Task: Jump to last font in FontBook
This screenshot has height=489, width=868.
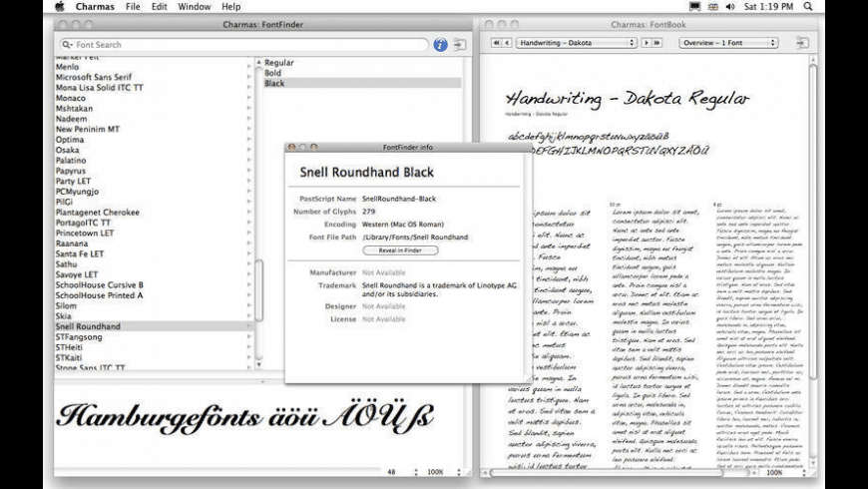Action: (657, 43)
